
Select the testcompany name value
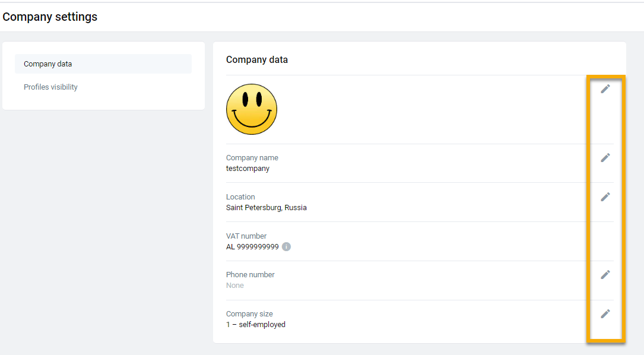[x=248, y=169]
